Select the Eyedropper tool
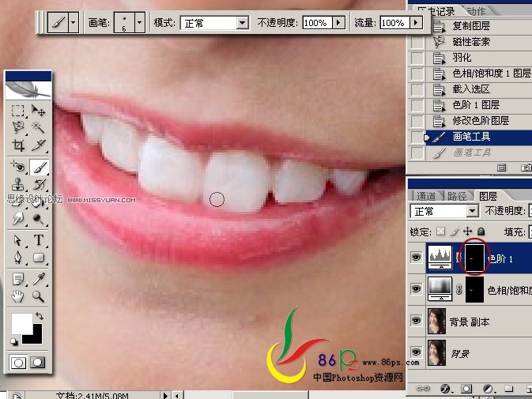532x399 pixels. coord(39,279)
